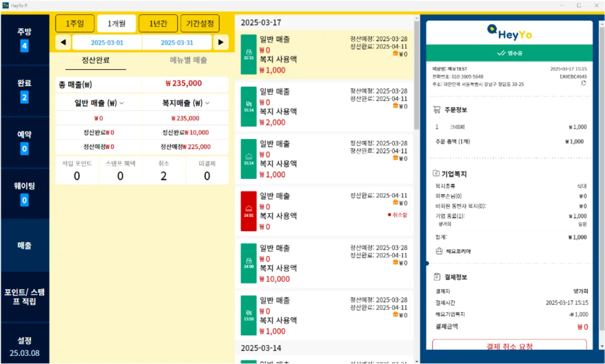
Task: Open the 웨이팅 (waiting) sidebar section
Action: click(x=25, y=194)
